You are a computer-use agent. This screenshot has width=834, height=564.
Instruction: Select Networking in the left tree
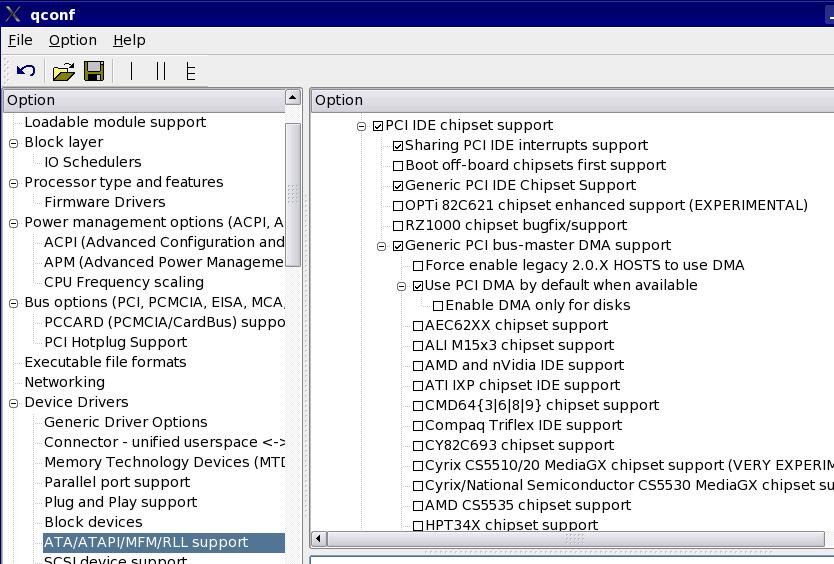64,382
